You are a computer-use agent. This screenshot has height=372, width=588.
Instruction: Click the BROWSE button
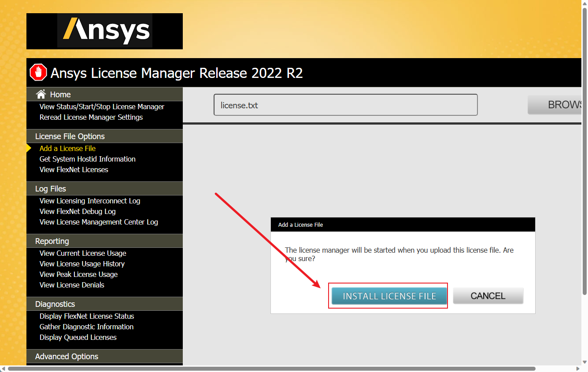tap(555, 105)
